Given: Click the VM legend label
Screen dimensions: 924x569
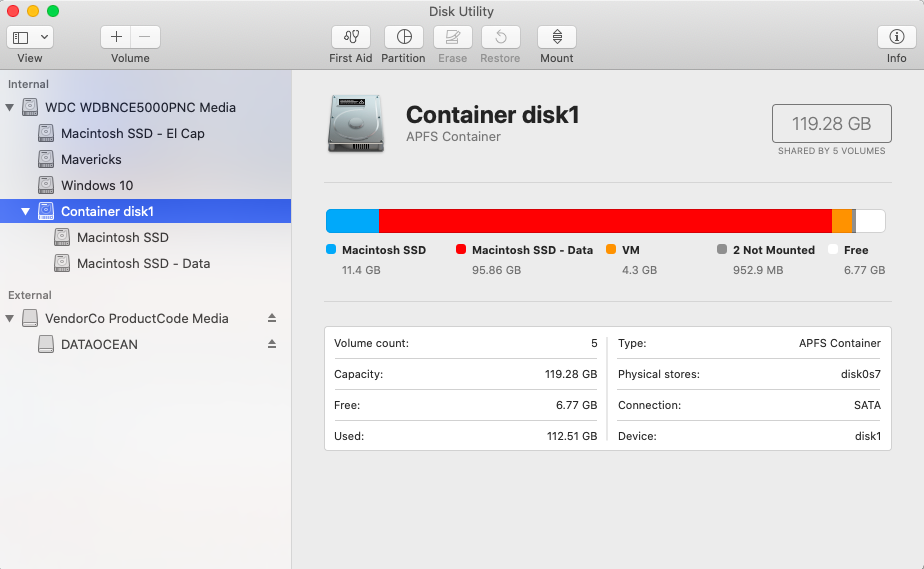Looking at the screenshot, I should coord(631,250).
